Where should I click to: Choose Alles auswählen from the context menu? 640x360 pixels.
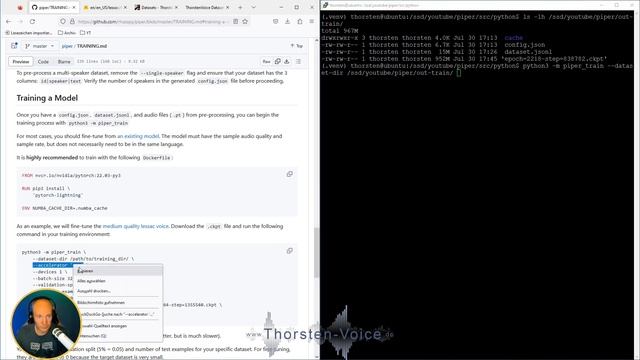point(118,281)
